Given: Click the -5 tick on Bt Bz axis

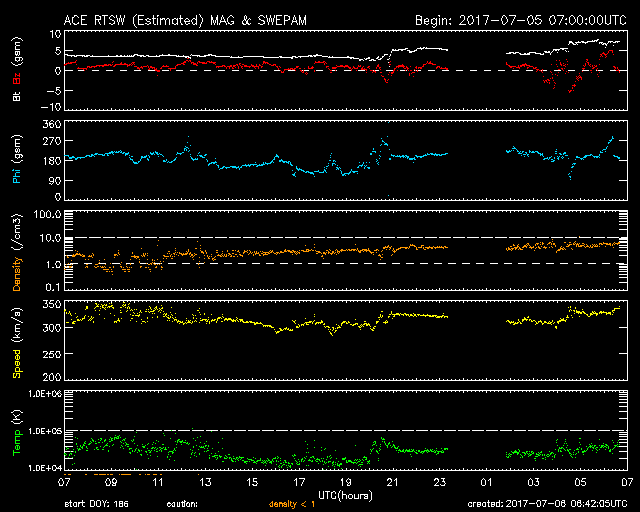Looking at the screenshot, I should point(54,90).
